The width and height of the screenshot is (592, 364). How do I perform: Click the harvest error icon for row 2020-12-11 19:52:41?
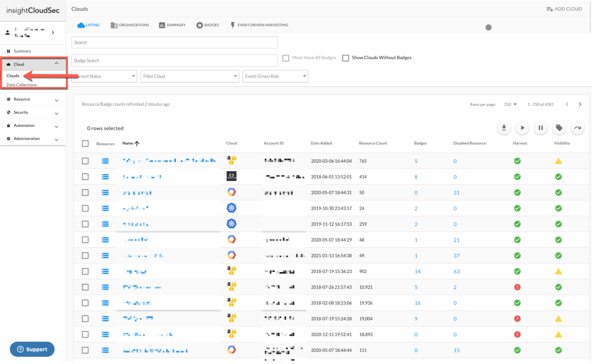click(517, 334)
